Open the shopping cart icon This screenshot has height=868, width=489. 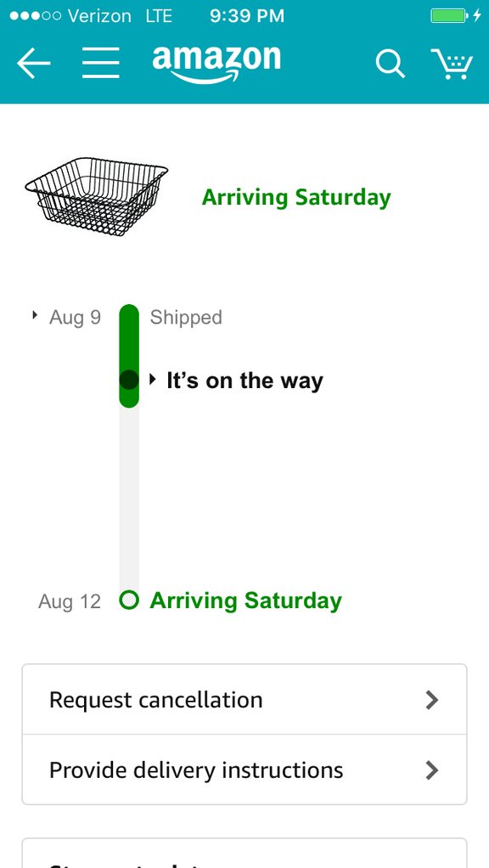click(452, 65)
